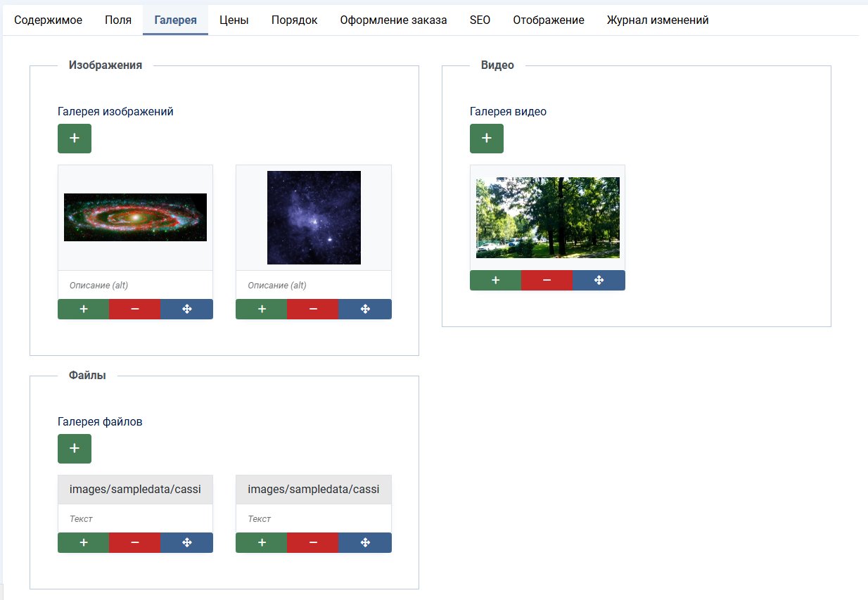Remove the galaxy image from the gallery

coord(135,309)
